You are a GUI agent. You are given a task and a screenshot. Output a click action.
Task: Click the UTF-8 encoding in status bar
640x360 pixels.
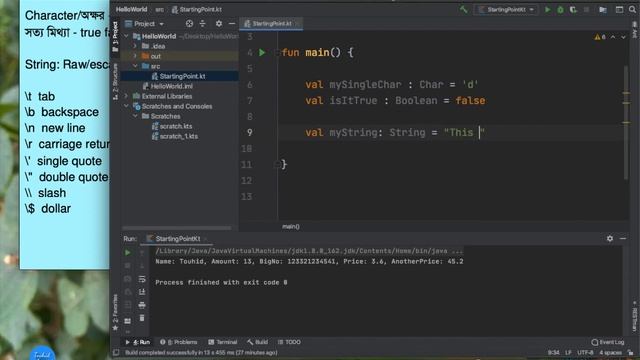click(x=585, y=353)
